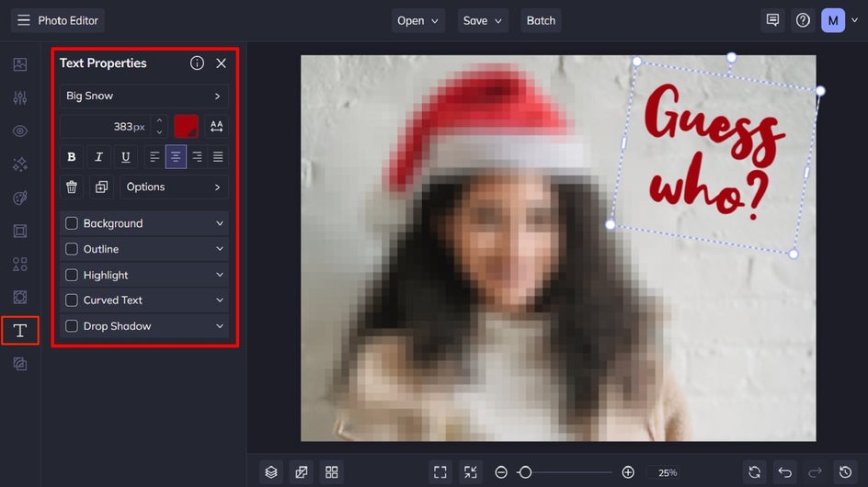Open the Overlays tool in sidebar

tap(20, 297)
